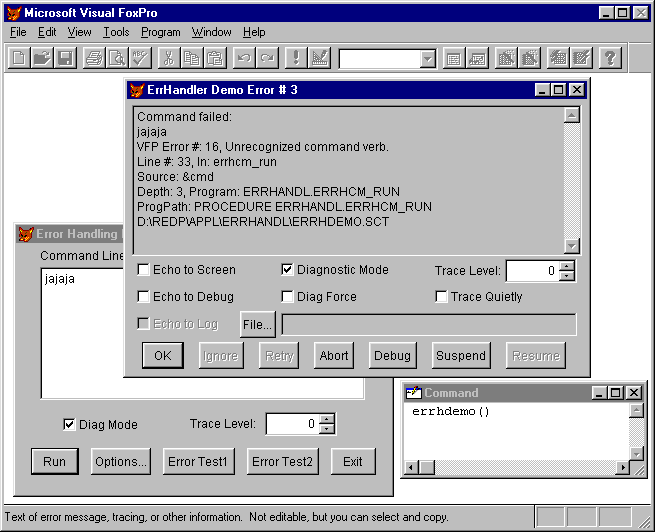
Task: Open the Tools menu
Action: (x=116, y=32)
